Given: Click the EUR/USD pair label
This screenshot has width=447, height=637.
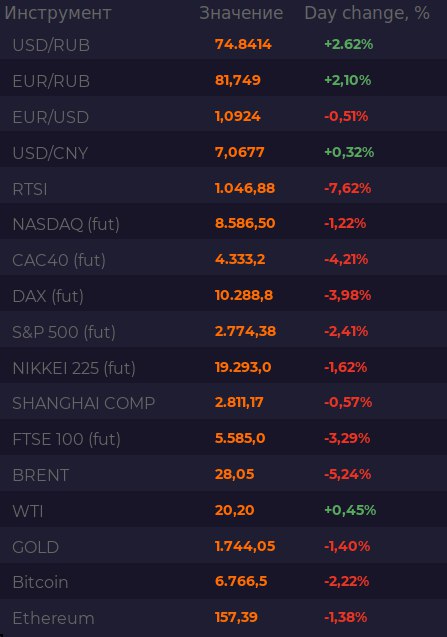Looking at the screenshot, I should click(x=50, y=117).
